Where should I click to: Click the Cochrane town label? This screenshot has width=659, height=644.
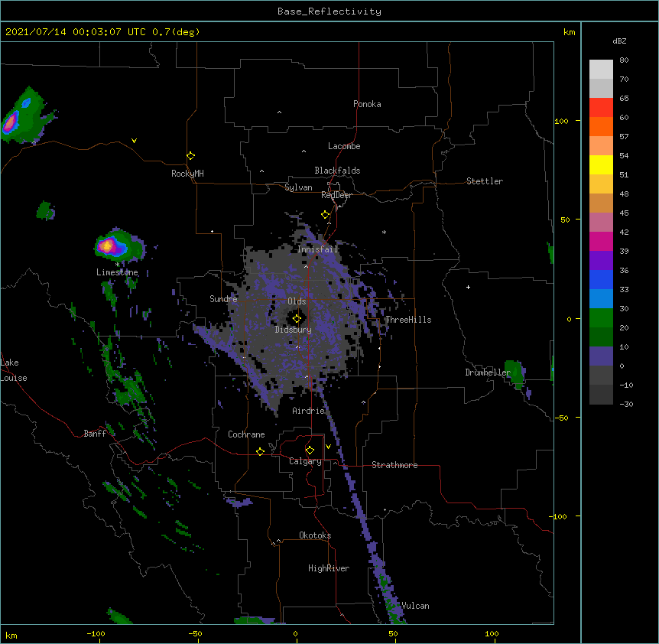pos(246,434)
